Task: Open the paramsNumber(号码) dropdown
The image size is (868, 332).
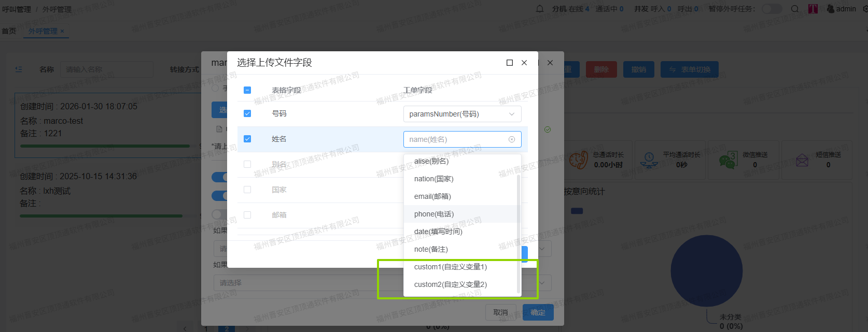Action: [x=462, y=114]
